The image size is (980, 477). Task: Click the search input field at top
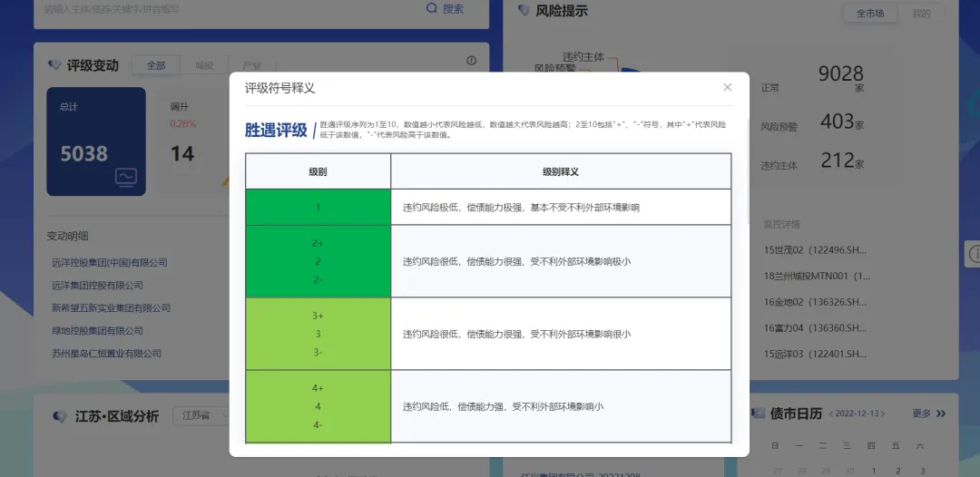tap(227, 9)
